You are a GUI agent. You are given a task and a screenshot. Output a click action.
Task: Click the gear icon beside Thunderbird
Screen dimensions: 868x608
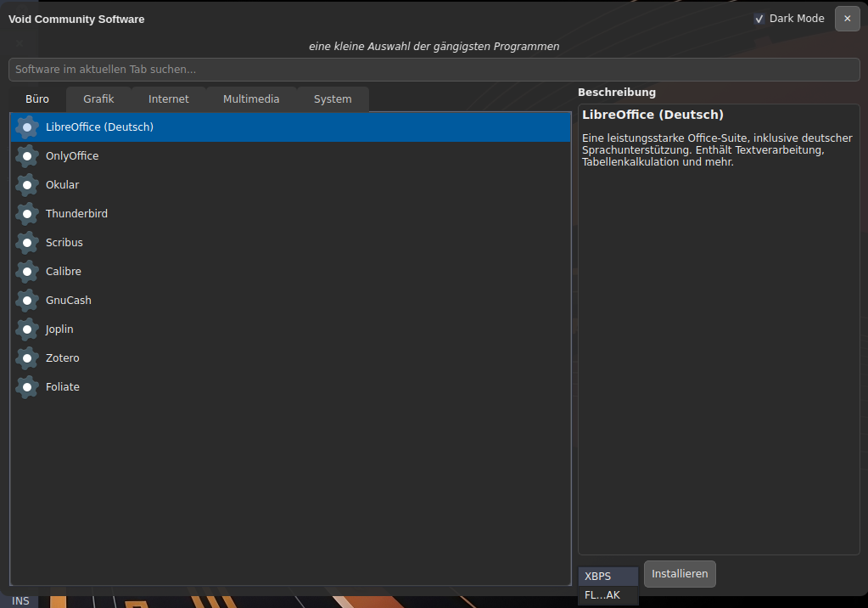tap(27, 214)
